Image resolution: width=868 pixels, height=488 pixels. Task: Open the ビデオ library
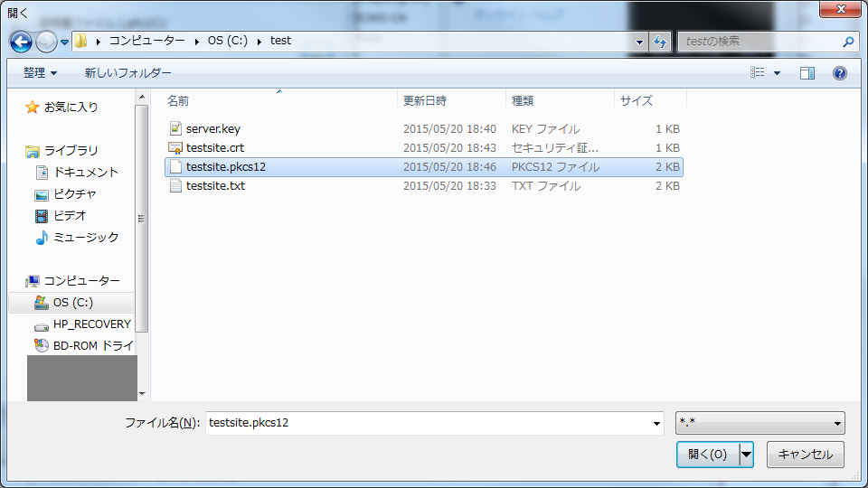click(x=70, y=215)
